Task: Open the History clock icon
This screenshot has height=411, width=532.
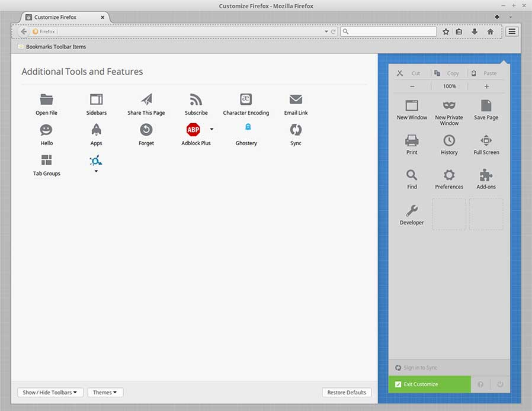Action: [449, 140]
